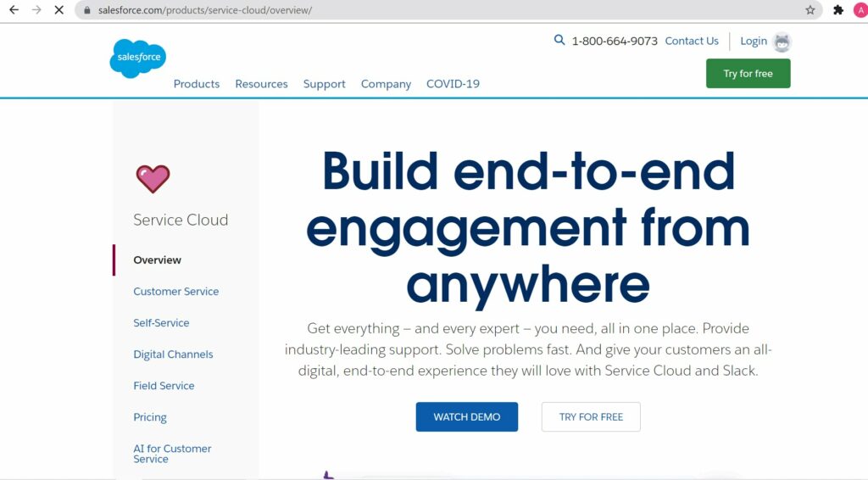Open site search magnifier icon
Screen dimensions: 868x480
coord(559,40)
